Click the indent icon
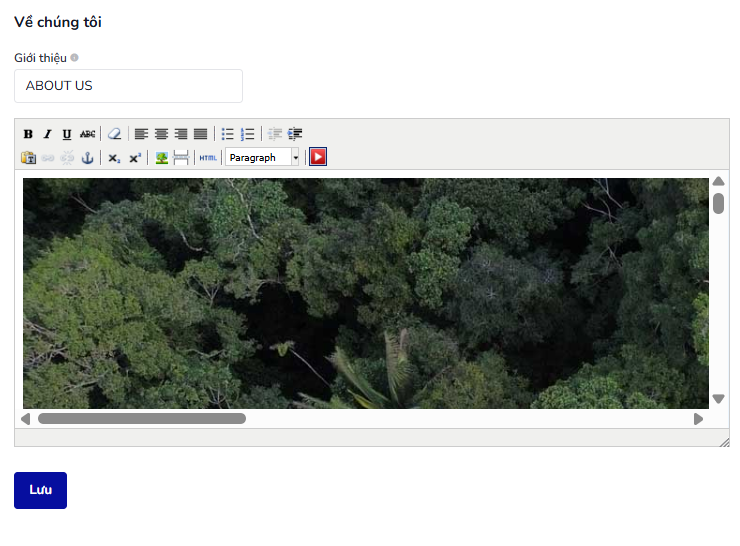The width and height of the screenshot is (740, 546). [295, 134]
